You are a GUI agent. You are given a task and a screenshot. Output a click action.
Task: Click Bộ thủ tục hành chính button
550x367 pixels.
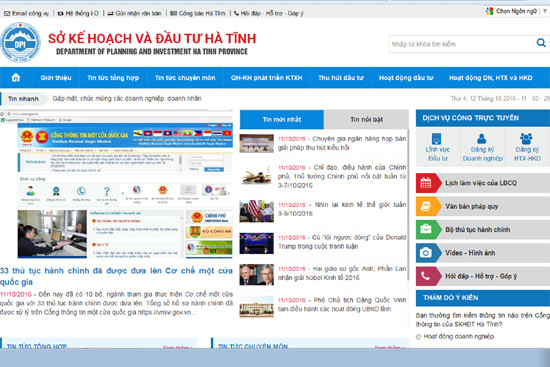point(483,229)
